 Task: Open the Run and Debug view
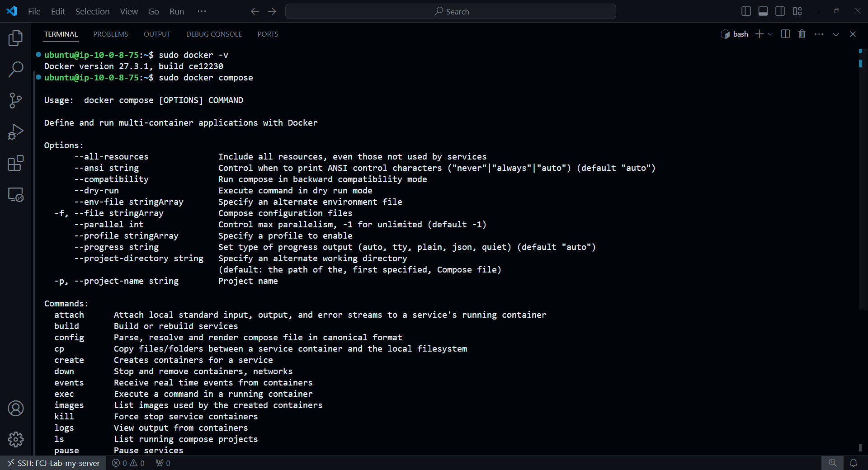click(16, 132)
